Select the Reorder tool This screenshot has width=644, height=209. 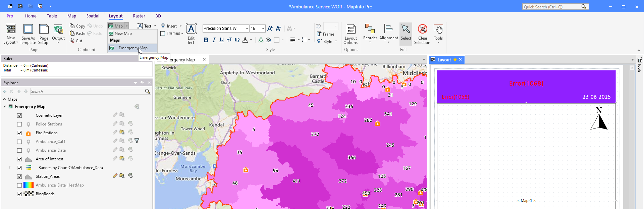pyautogui.click(x=370, y=30)
